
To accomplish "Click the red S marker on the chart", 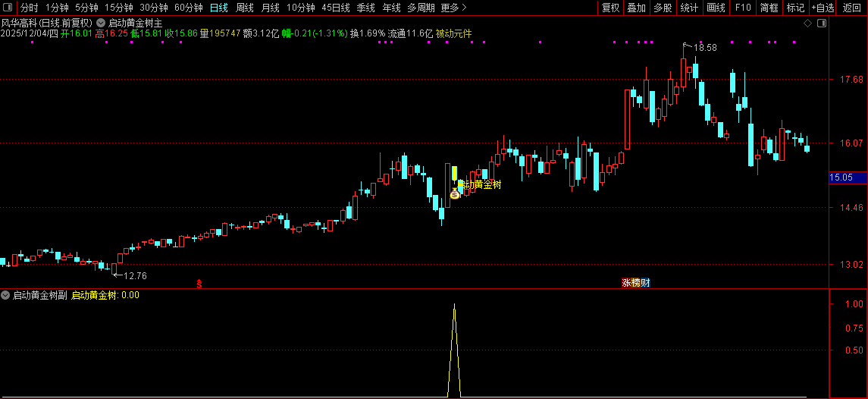I will click(199, 284).
